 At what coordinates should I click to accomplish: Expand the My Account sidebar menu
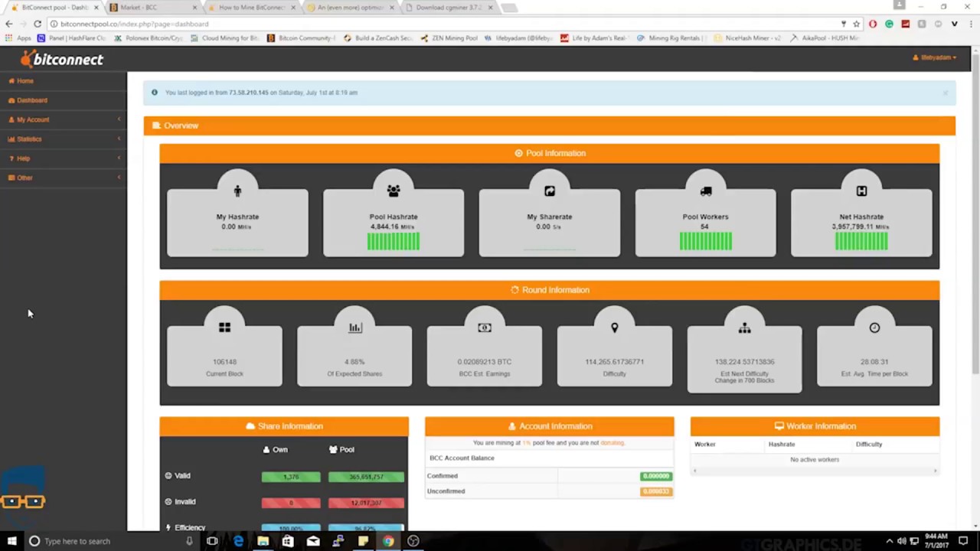(x=63, y=119)
